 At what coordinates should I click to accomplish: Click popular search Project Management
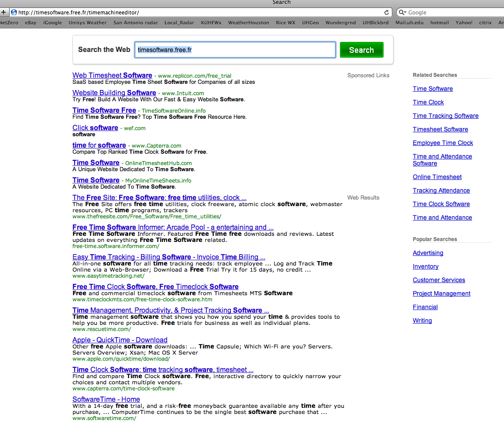pos(441,293)
